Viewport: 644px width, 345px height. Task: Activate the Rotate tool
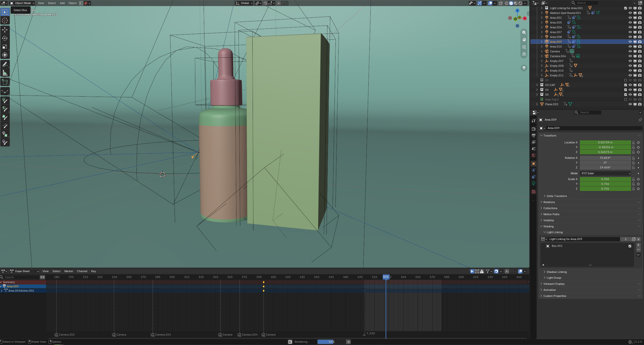pyautogui.click(x=5, y=38)
